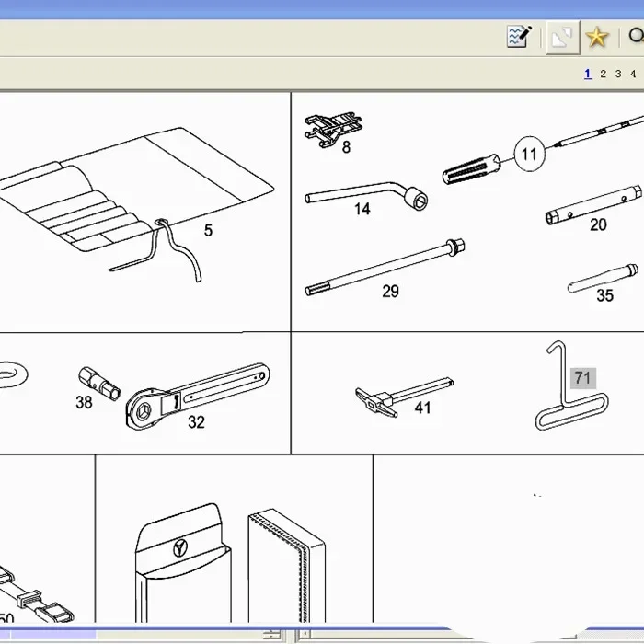Select part number 41 tool
Image resolution: width=644 pixels, height=644 pixels.
point(422,408)
